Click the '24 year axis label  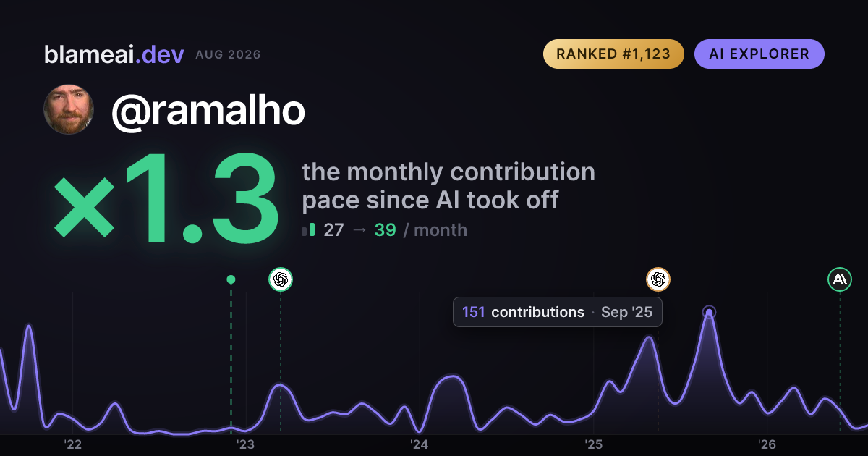point(420,444)
